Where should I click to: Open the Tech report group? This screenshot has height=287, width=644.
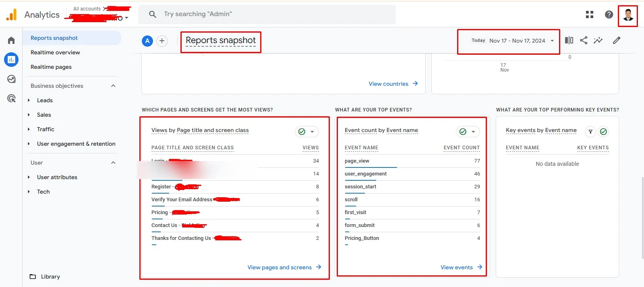tap(43, 192)
